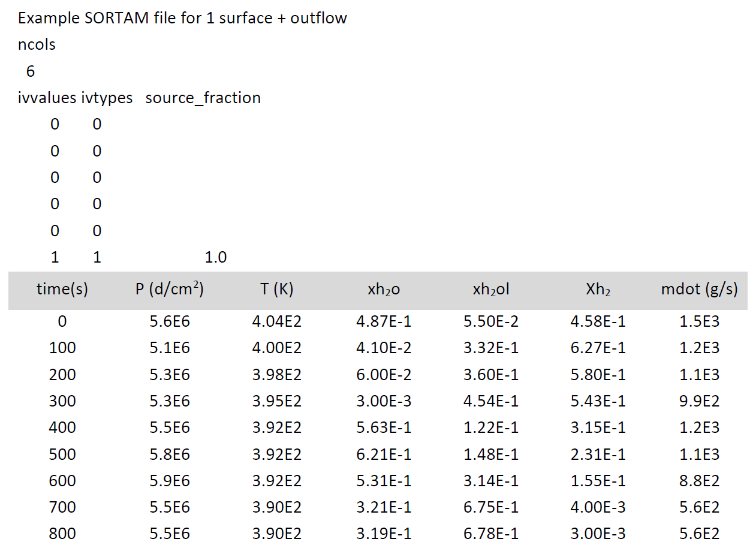The image size is (756, 542).
Task: Click the Xh2 column header
Action: (598, 290)
